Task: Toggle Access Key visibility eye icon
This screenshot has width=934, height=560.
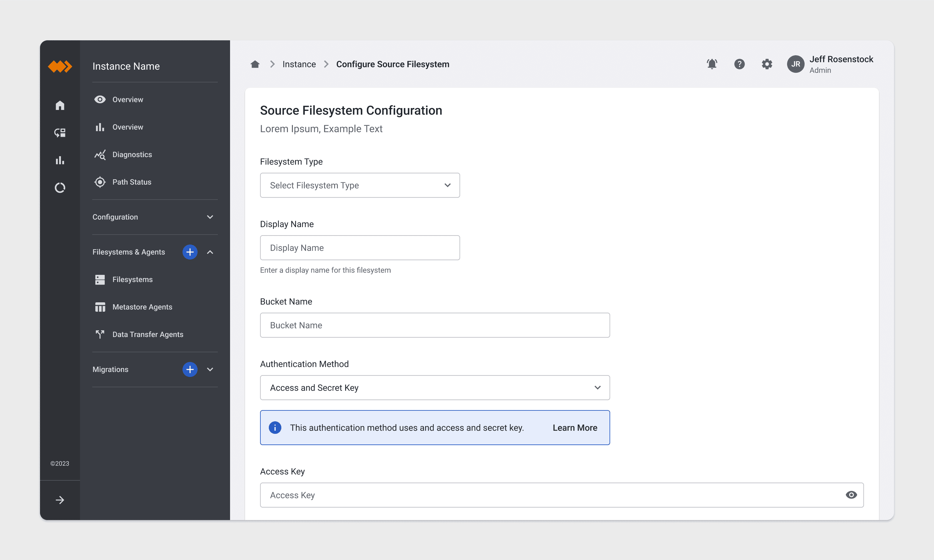Action: pos(851,495)
